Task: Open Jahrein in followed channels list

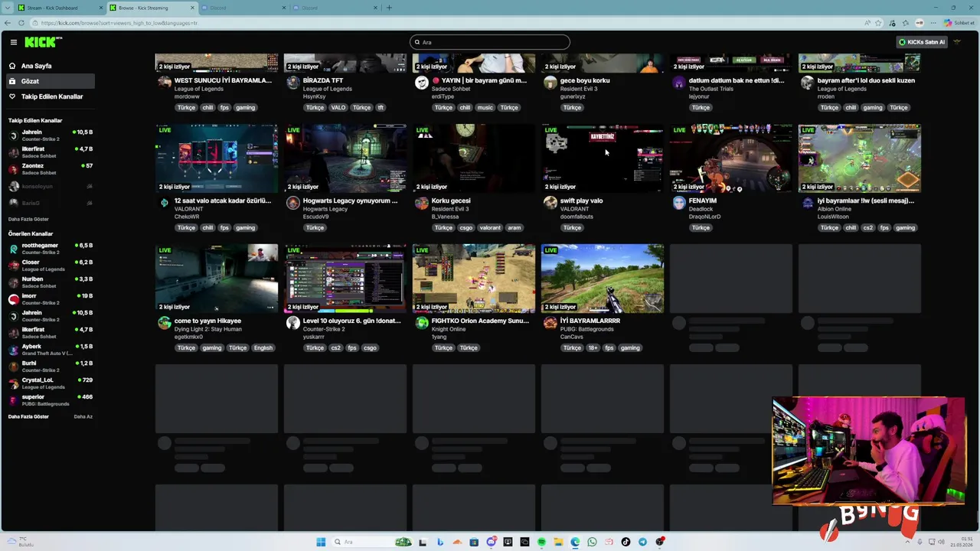Action: pos(50,135)
